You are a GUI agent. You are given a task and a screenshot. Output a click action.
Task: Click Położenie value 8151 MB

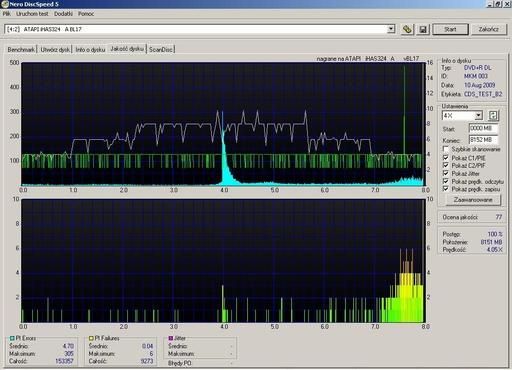pos(491,242)
